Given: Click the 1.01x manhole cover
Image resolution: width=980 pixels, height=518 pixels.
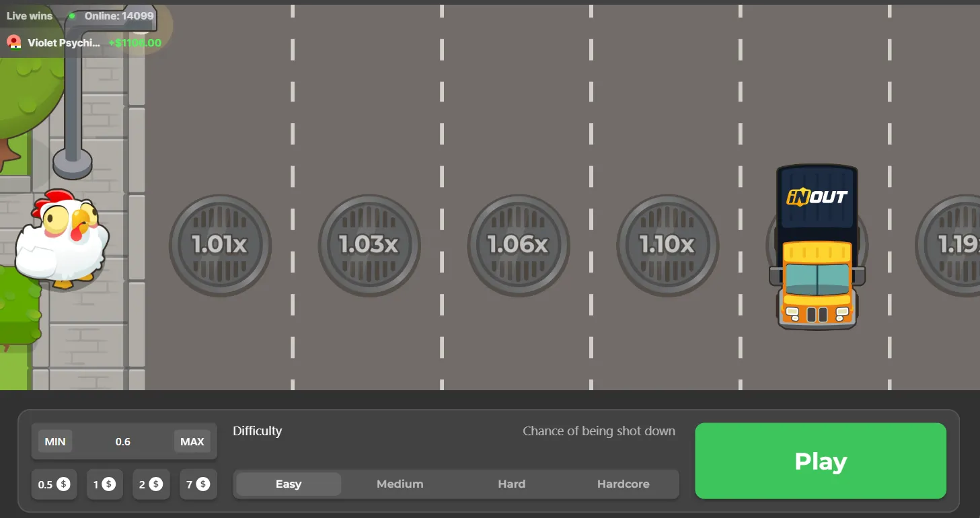Looking at the screenshot, I should tap(220, 245).
